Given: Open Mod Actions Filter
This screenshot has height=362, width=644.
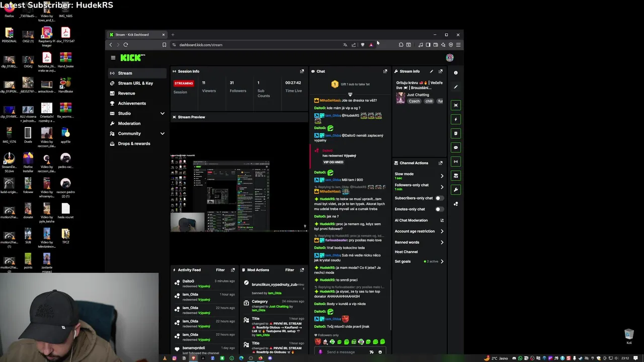Looking at the screenshot, I should (x=290, y=270).
